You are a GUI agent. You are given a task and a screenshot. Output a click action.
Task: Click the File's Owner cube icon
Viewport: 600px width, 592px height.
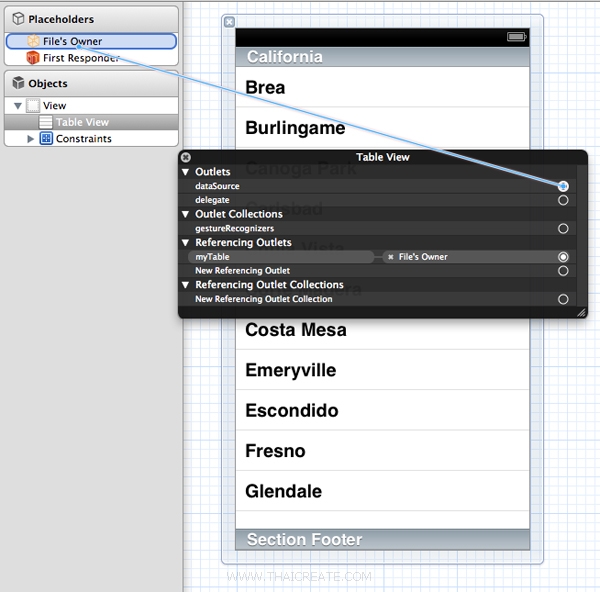coord(34,41)
